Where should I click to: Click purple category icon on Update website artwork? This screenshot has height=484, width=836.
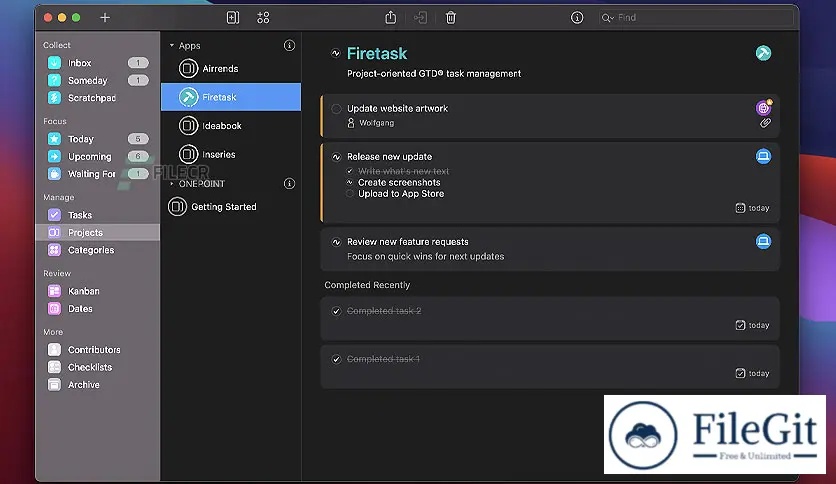point(763,108)
